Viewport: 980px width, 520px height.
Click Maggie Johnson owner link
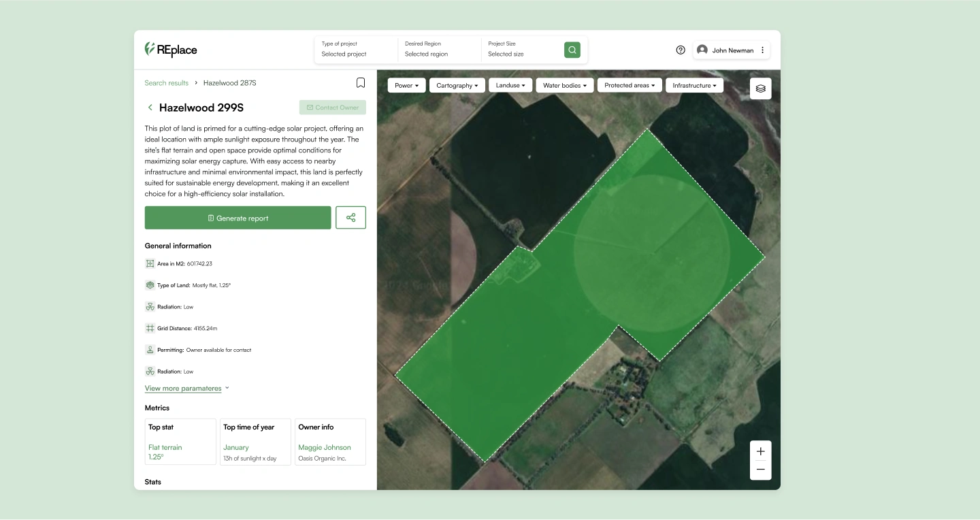tap(324, 447)
